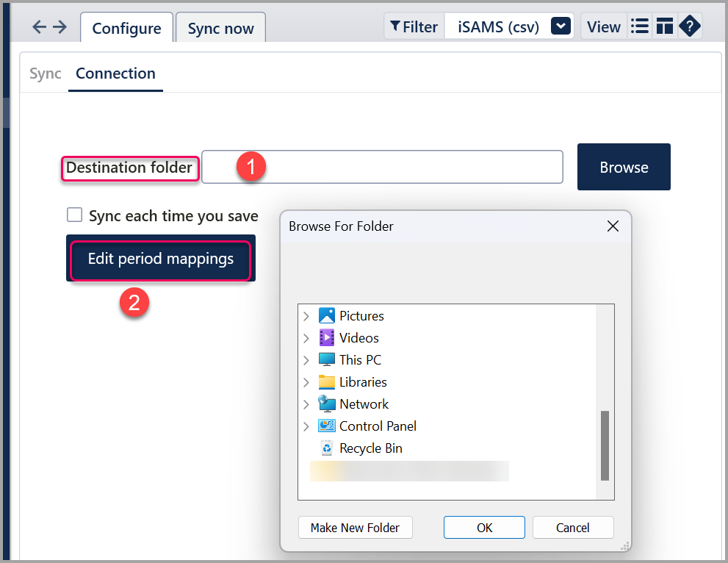Screen dimensions: 728x563
Task: Click the This PC monitor icon
Action: pos(326,359)
